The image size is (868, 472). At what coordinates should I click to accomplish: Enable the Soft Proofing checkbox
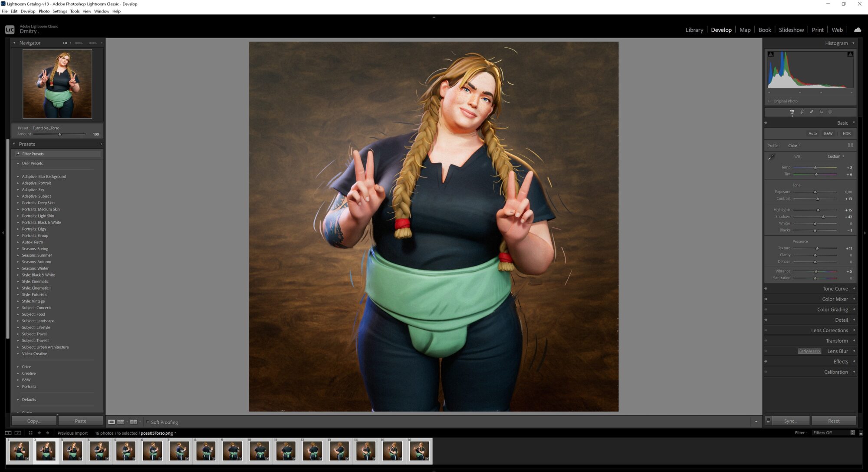pos(148,422)
